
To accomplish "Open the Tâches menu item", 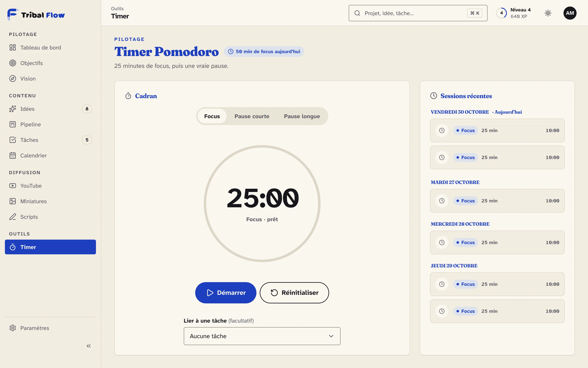I will (50, 140).
